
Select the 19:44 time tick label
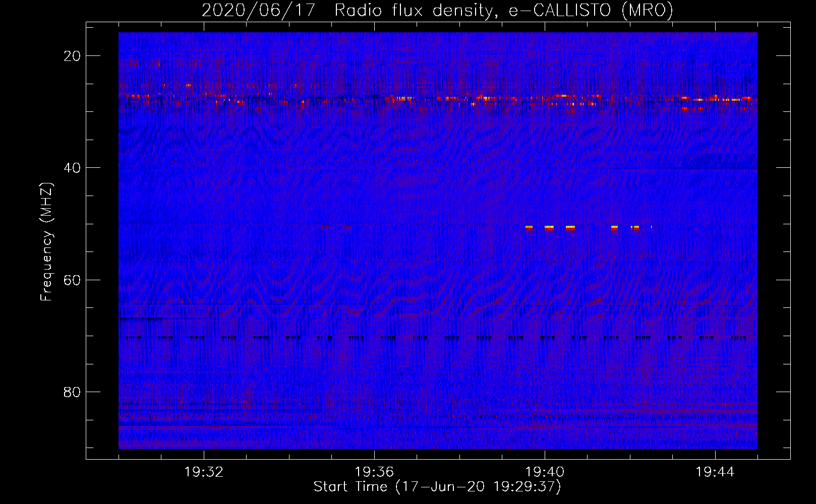pos(715,472)
